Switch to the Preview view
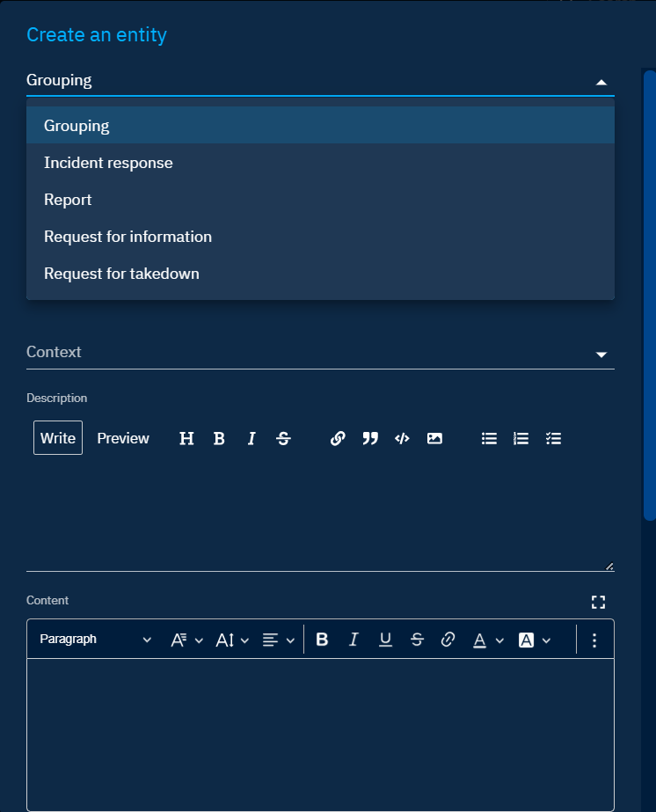Screen dimensions: 656x812 coord(123,438)
